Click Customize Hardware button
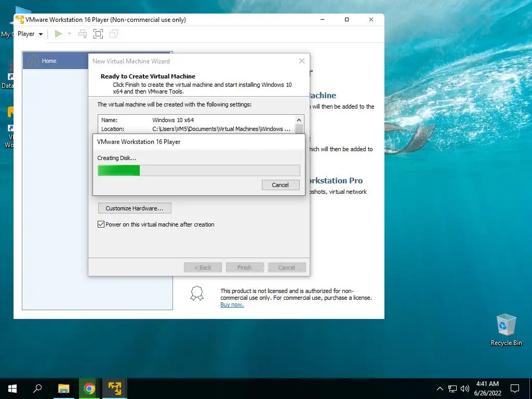 coord(135,208)
